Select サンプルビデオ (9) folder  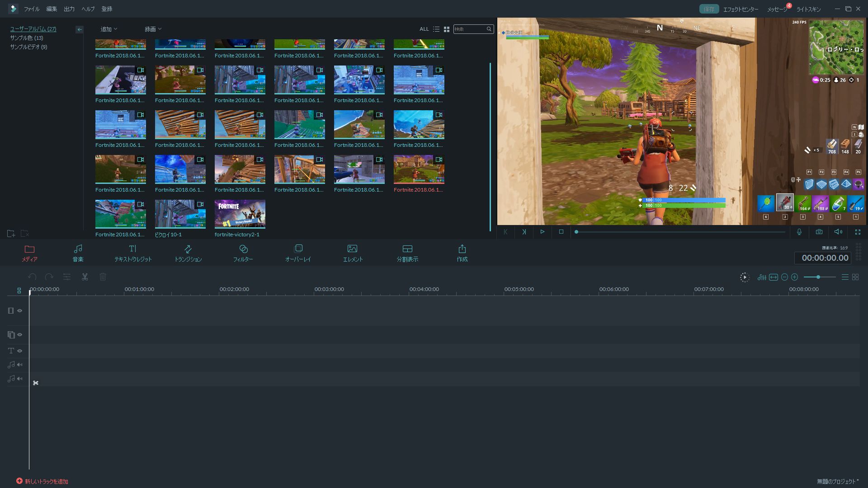pyautogui.click(x=28, y=47)
